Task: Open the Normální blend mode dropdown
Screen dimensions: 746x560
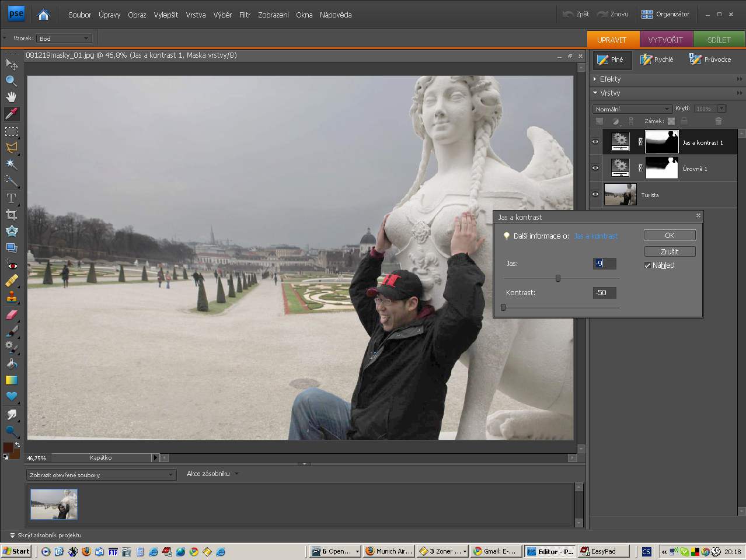Action: tap(633, 109)
